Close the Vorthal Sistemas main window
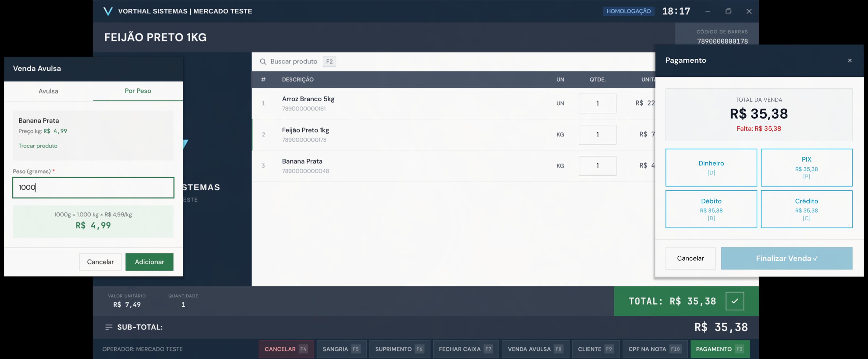868x359 pixels. (x=749, y=11)
